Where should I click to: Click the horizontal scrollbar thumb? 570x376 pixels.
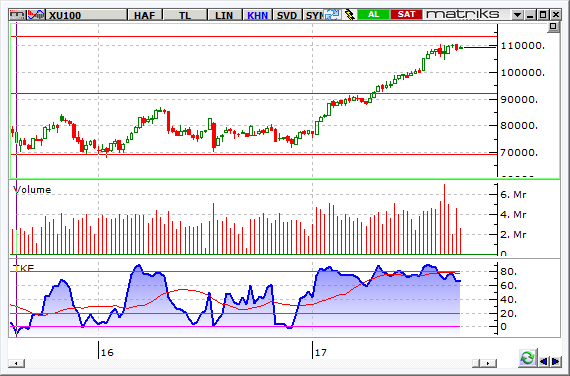tap(476, 363)
